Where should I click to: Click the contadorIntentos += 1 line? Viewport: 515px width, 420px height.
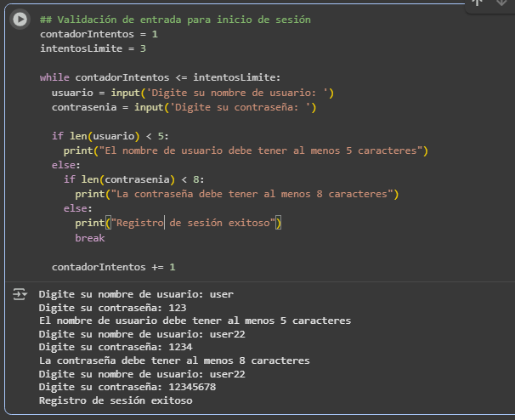click(113, 267)
